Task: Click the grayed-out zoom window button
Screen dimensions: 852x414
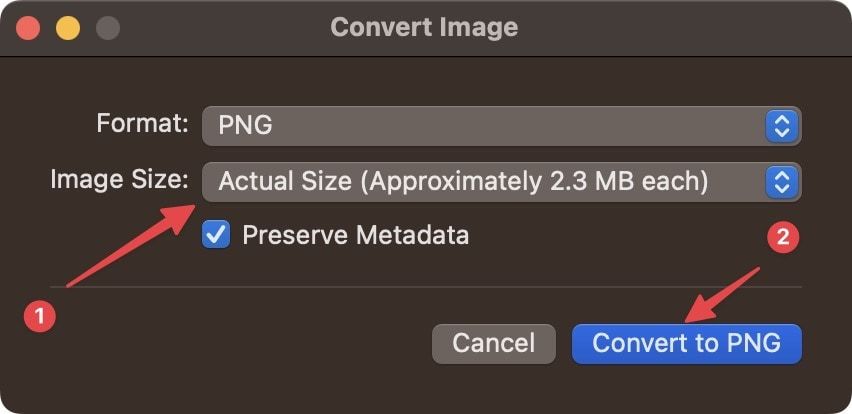Action: [107, 27]
